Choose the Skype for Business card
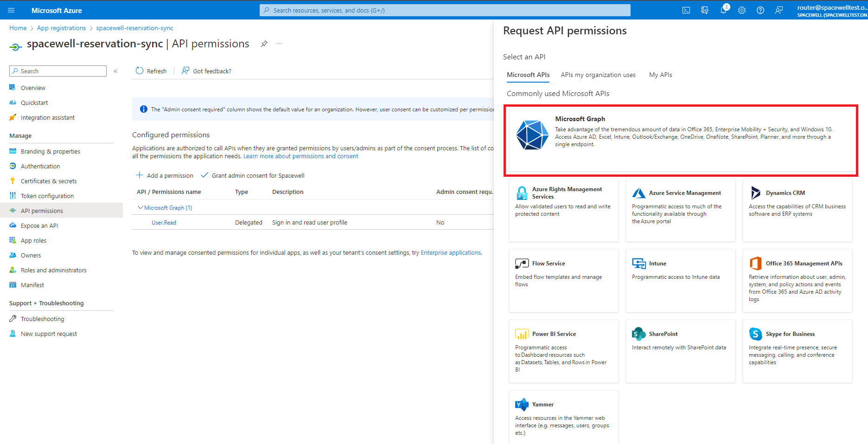The width and height of the screenshot is (868, 444). 797,351
